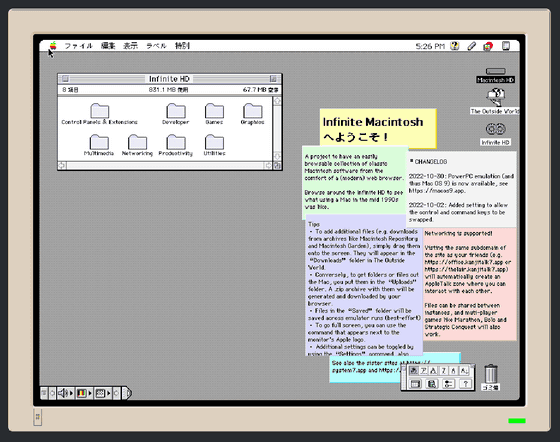Click the Balloon Help question mark menu icon
Viewport: 560px width, 442px height.
454,46
